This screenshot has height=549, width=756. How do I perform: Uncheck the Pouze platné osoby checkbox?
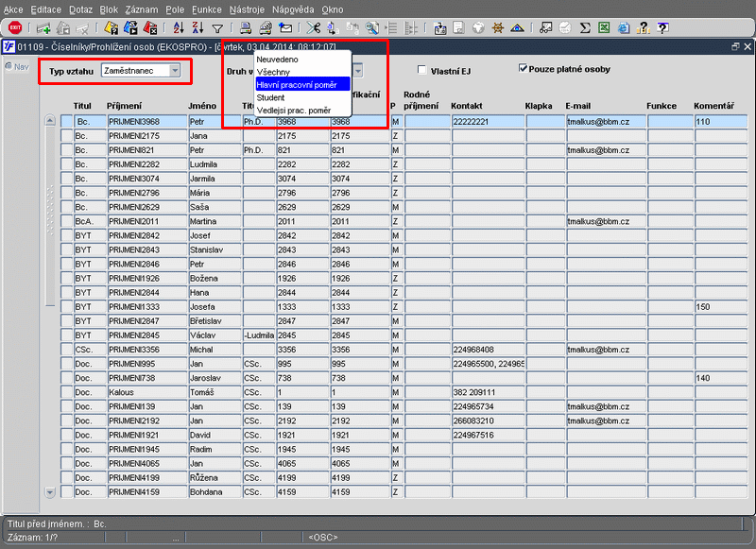[523, 68]
